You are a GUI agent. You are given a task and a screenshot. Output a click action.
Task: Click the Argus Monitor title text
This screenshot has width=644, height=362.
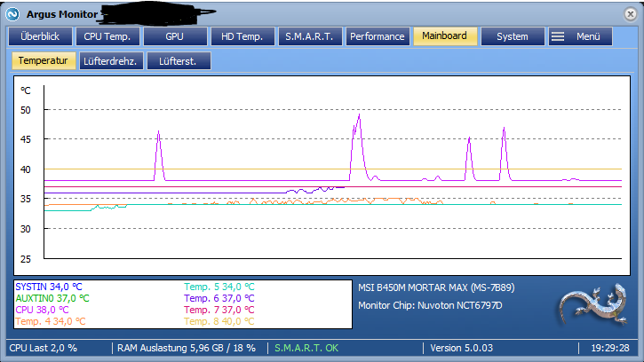click(62, 14)
